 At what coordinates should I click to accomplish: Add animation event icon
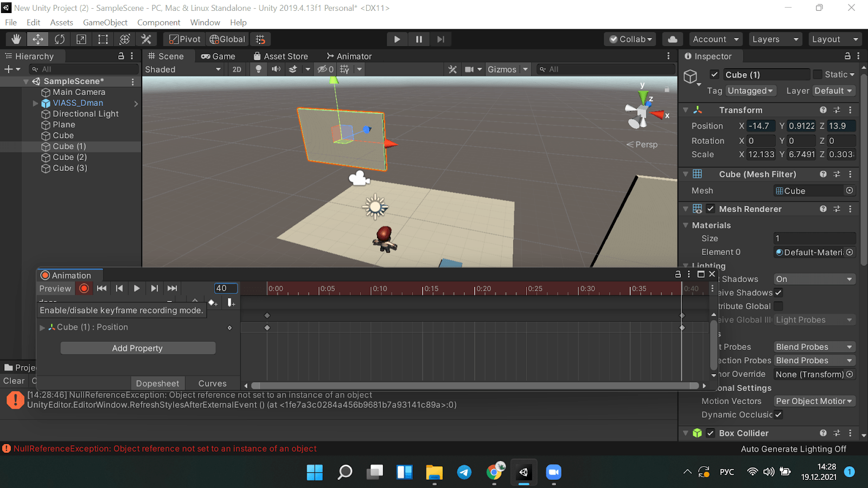click(x=231, y=303)
